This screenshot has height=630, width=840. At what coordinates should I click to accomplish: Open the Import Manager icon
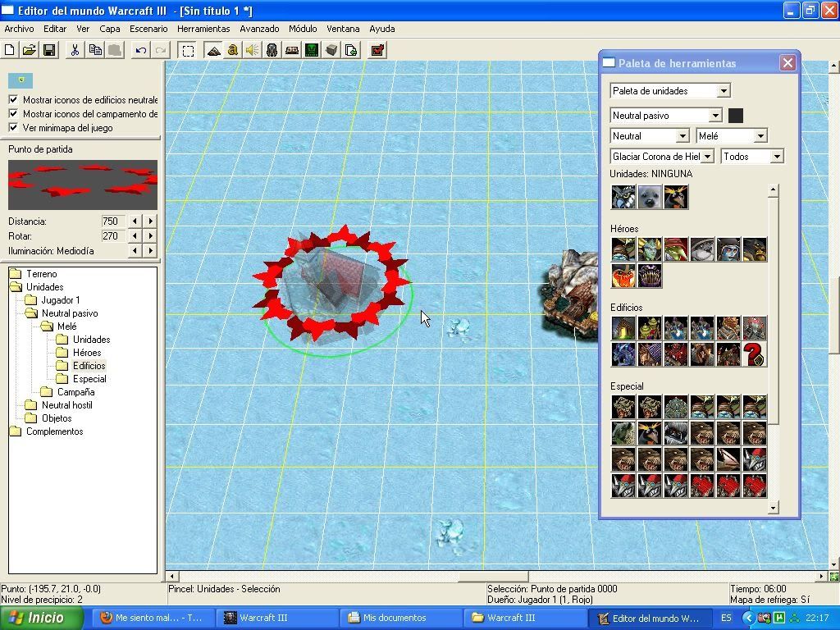pos(351,50)
